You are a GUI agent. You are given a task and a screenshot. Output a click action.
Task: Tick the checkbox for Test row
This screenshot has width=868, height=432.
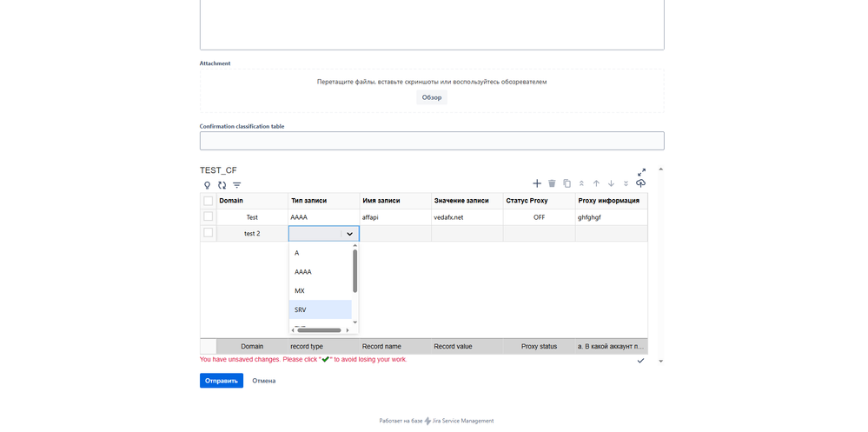(209, 216)
